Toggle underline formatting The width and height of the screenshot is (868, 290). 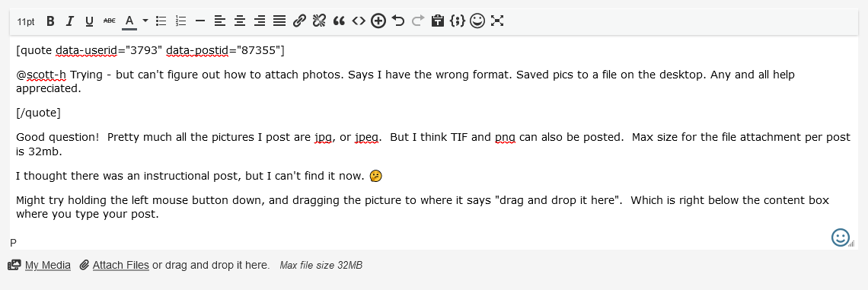tap(89, 21)
